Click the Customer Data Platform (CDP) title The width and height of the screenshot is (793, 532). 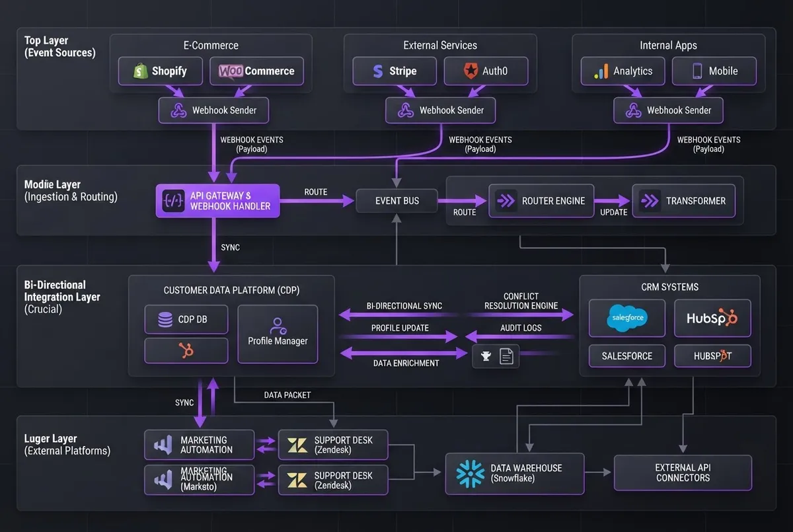tap(232, 290)
